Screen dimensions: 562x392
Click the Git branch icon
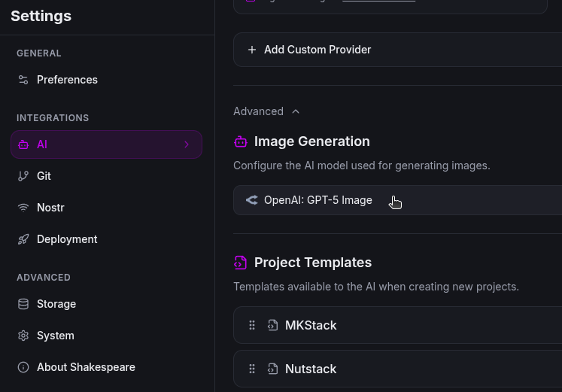tap(23, 176)
